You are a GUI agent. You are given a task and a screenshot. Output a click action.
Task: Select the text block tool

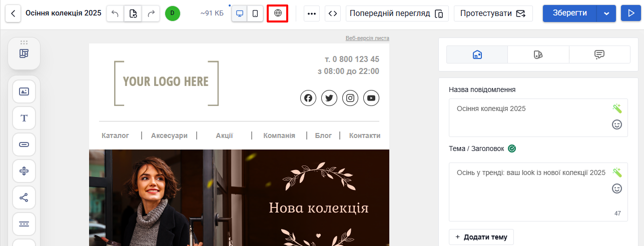[24, 118]
